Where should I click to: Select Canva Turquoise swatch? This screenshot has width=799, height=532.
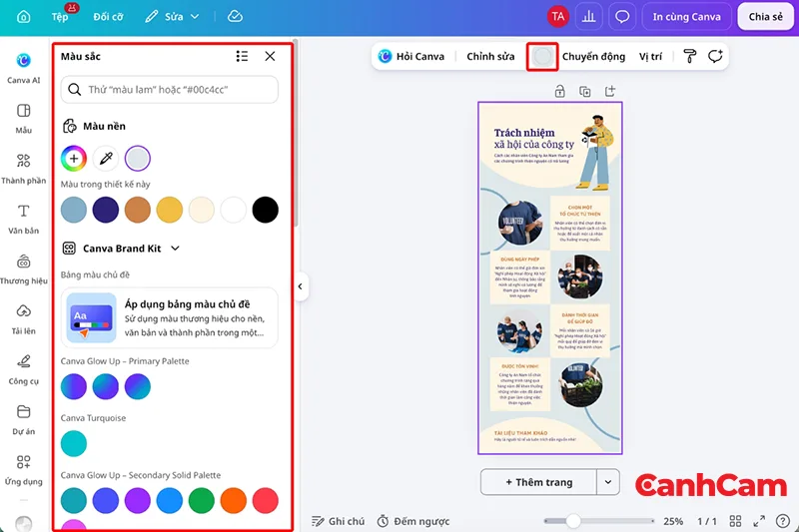click(74, 443)
